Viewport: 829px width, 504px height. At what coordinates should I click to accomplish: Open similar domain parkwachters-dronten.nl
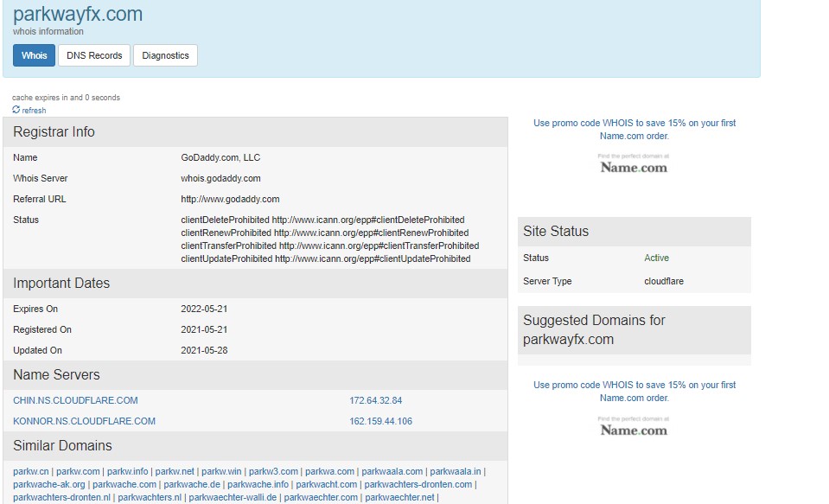[61, 497]
